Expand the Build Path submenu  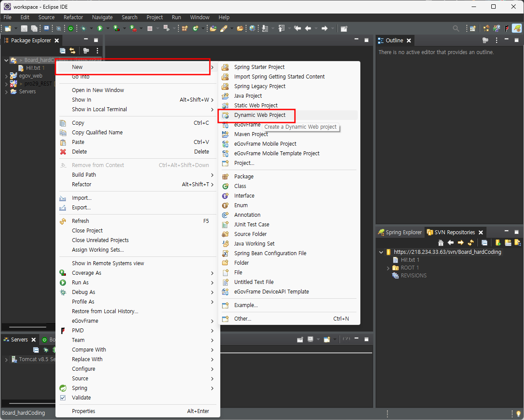tap(212, 175)
